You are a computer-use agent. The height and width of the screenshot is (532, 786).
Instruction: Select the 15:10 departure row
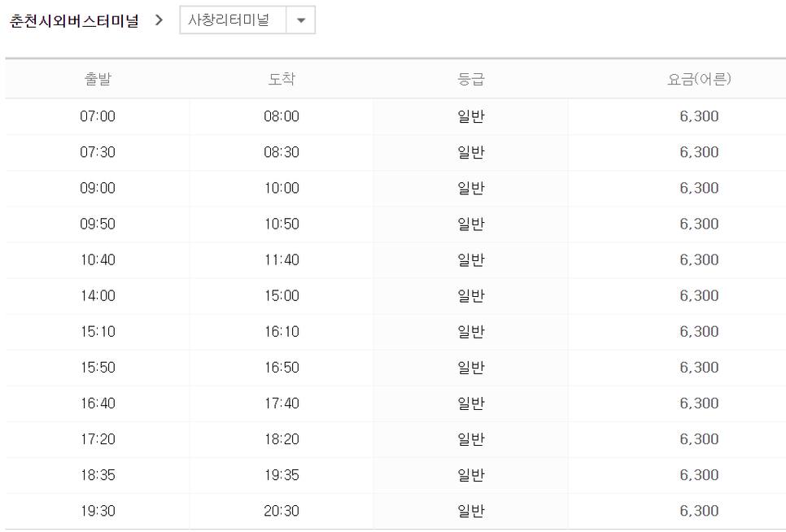[x=98, y=331]
